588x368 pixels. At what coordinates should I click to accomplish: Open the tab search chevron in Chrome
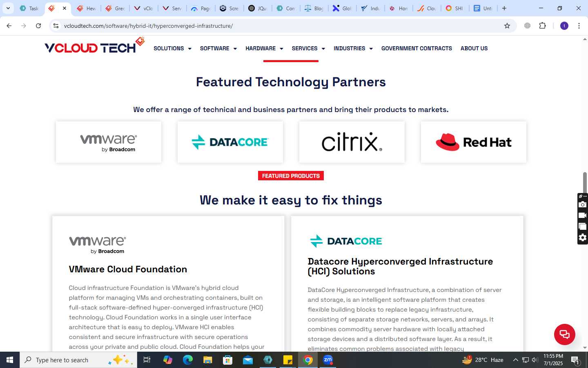(8, 8)
